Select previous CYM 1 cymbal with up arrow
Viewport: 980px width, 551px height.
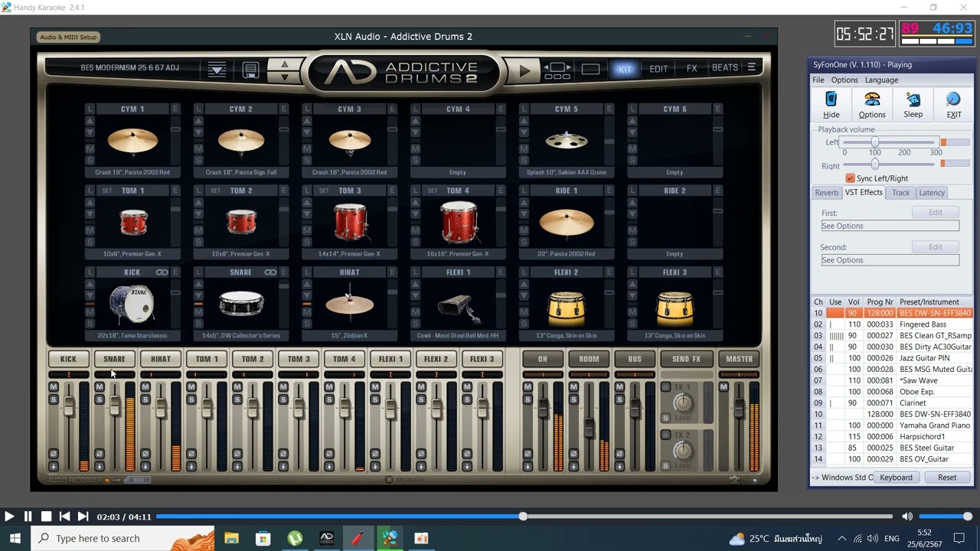(90, 122)
